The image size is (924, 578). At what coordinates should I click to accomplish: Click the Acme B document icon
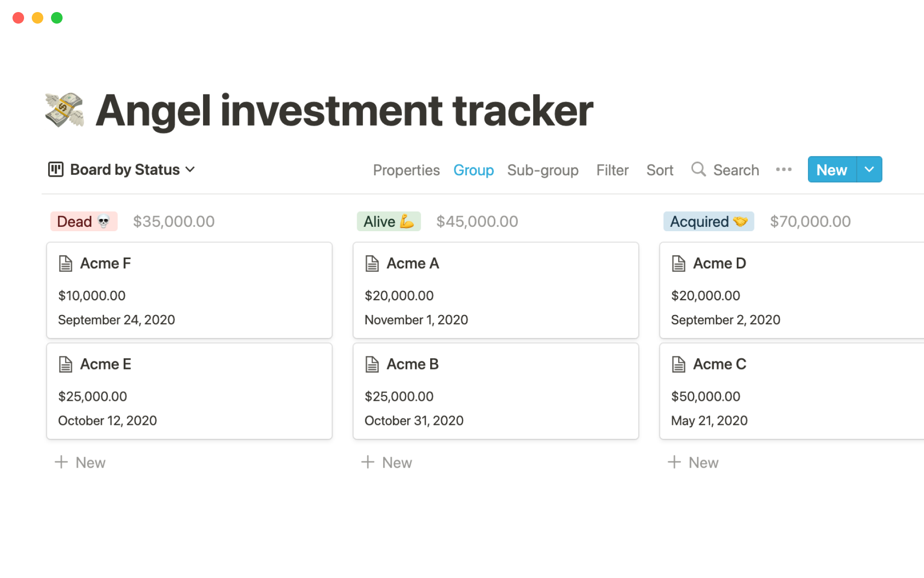[372, 364]
